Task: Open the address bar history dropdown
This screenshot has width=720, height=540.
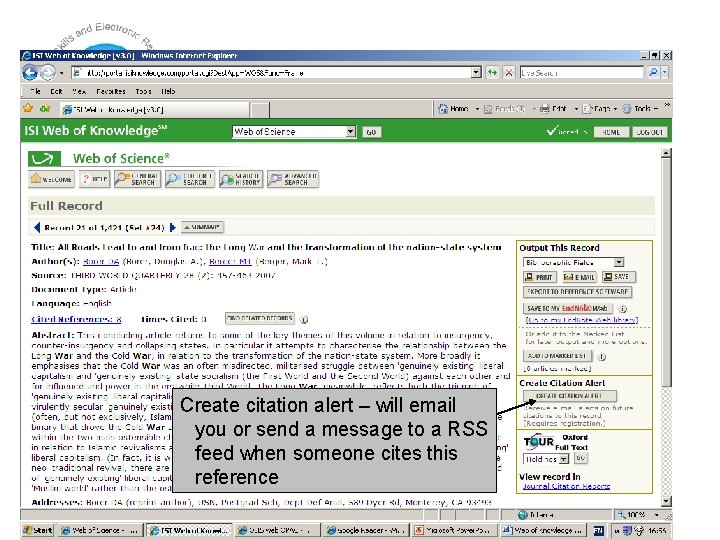Action: click(476, 73)
